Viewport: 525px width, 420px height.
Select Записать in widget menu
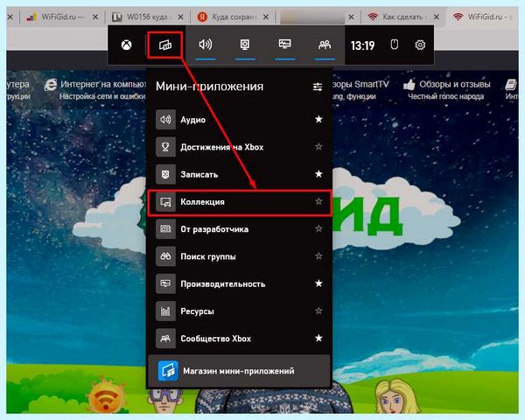239,174
